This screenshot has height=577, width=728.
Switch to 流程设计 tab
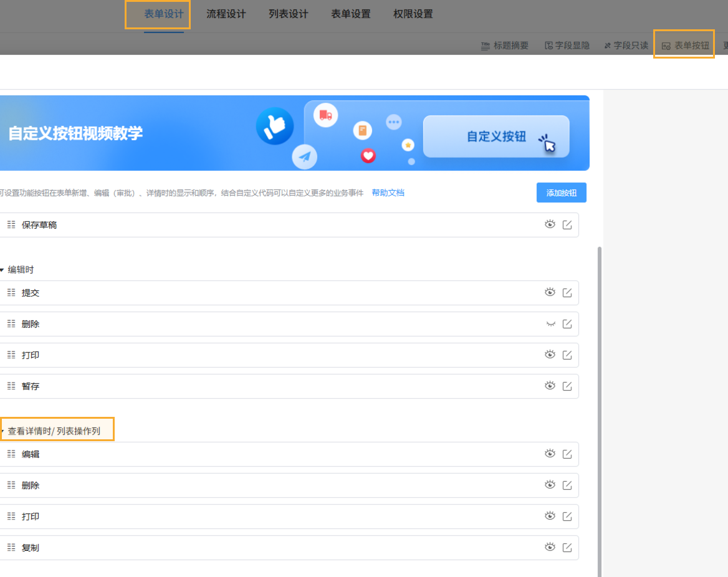[x=226, y=14]
